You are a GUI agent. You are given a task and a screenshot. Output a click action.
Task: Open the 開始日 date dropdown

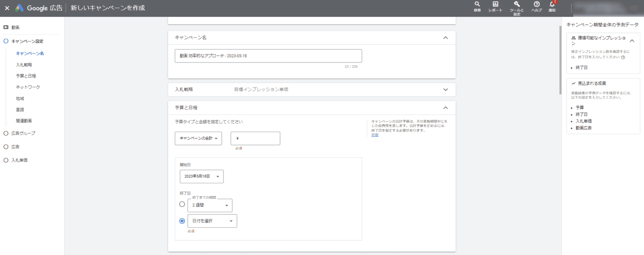click(x=201, y=177)
